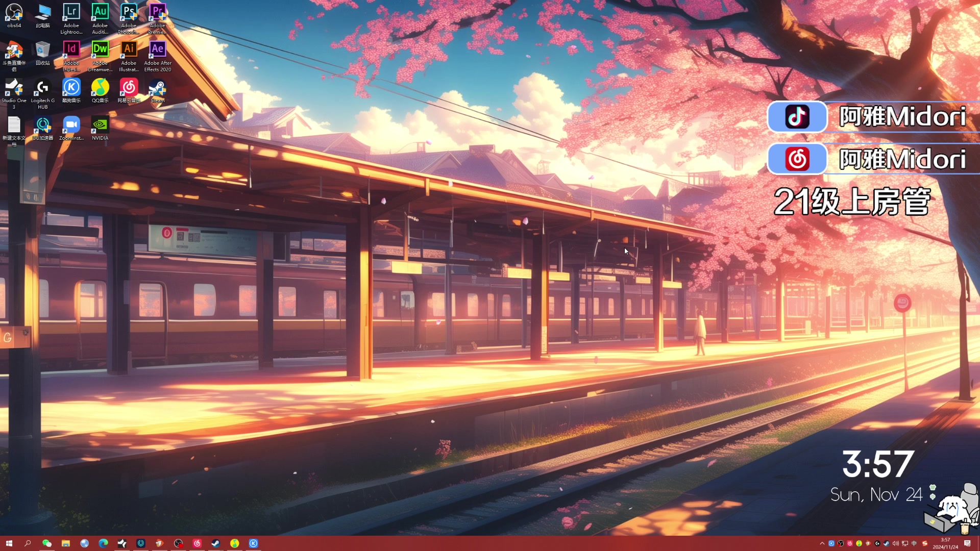Click the OBS system tray icon
The width and height of the screenshot is (980, 551).
coord(841,543)
